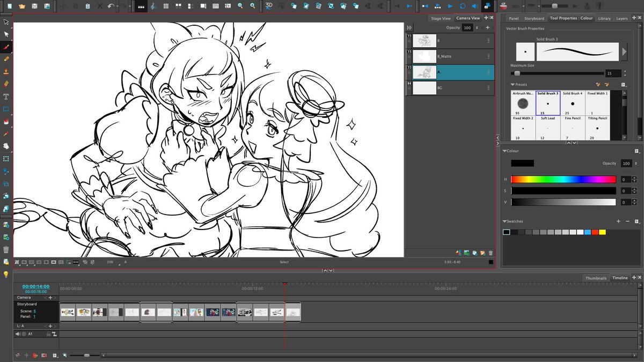The width and height of the screenshot is (644, 362).
Task: Expand the layers panel double-arrow
Action: pyautogui.click(x=409, y=27)
